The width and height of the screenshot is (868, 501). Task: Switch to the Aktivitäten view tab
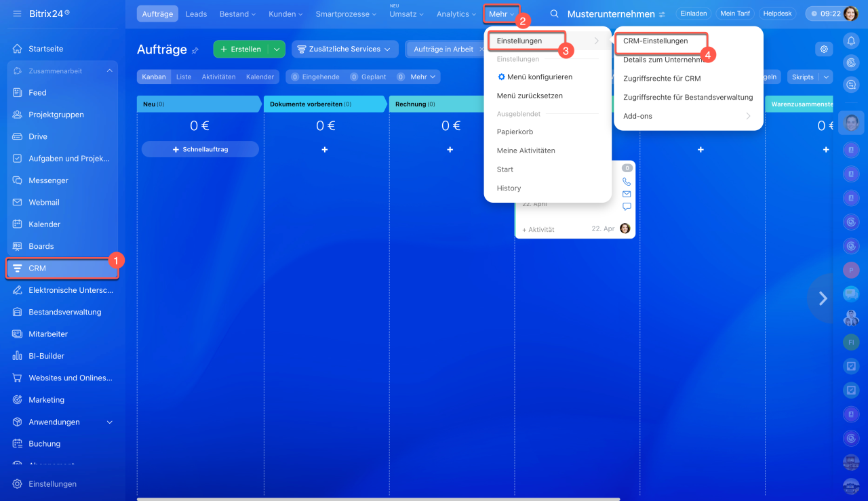pyautogui.click(x=218, y=77)
